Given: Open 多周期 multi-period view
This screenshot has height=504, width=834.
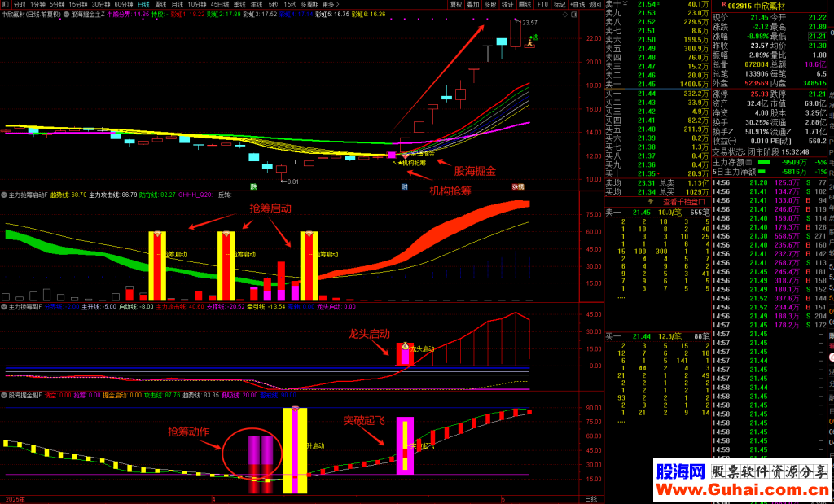Looking at the screenshot, I should (x=308, y=4).
